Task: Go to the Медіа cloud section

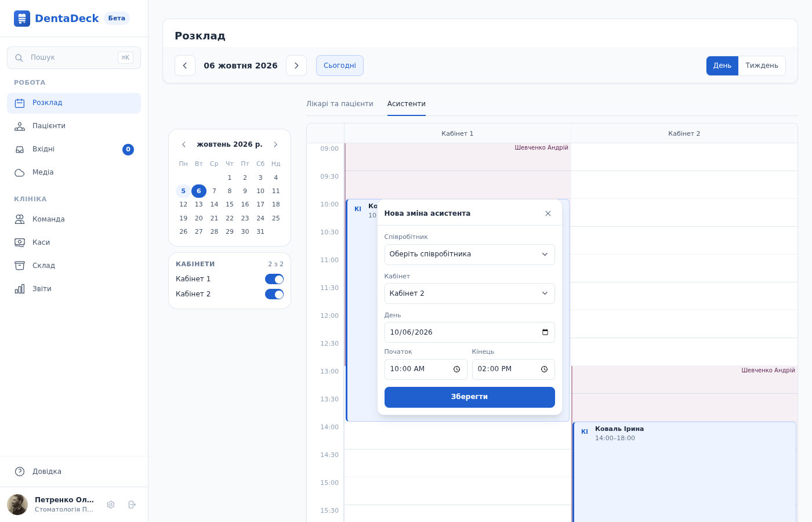Action: point(74,173)
